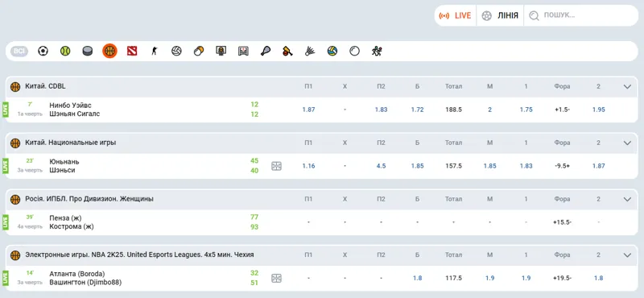Select the ice hockey puck icon
This screenshot has height=298, width=644.
click(87, 51)
